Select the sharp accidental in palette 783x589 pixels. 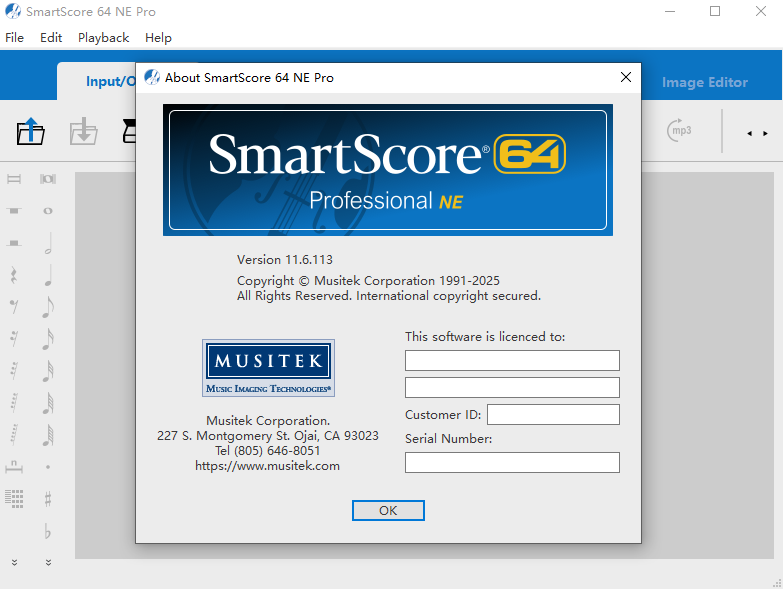pos(48,499)
